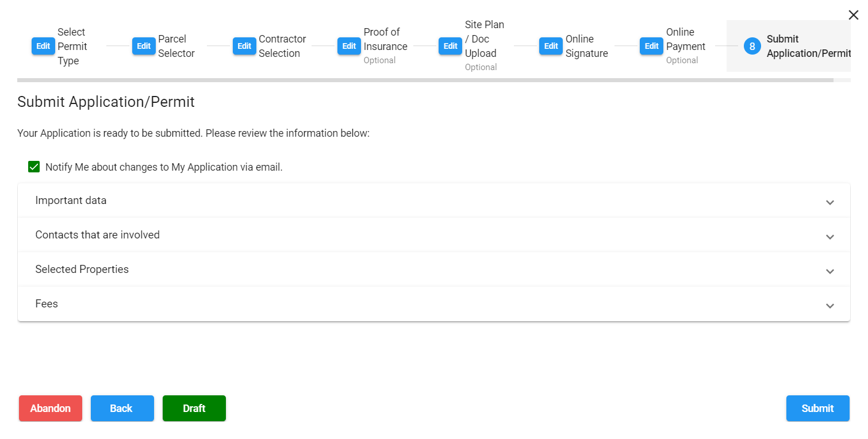Expand the Fees section
This screenshot has height=439, width=868.
click(434, 304)
